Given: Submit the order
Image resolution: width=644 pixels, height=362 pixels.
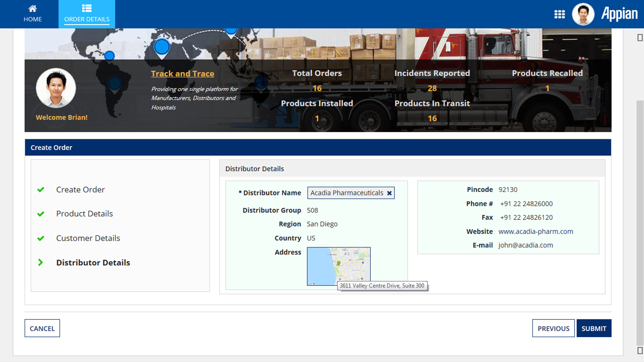Looking at the screenshot, I should tap(594, 328).
